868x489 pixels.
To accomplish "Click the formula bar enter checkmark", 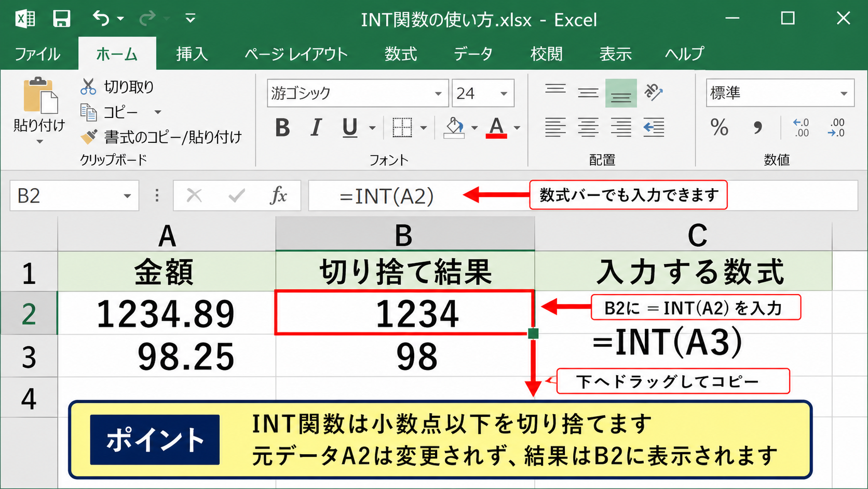I will click(x=237, y=196).
